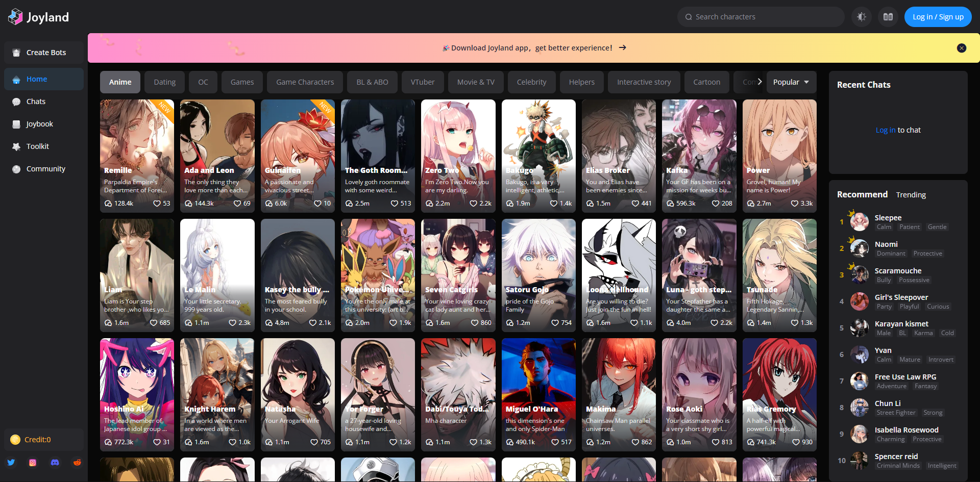
Task: Expand more categories with right arrow
Action: pyautogui.click(x=759, y=82)
